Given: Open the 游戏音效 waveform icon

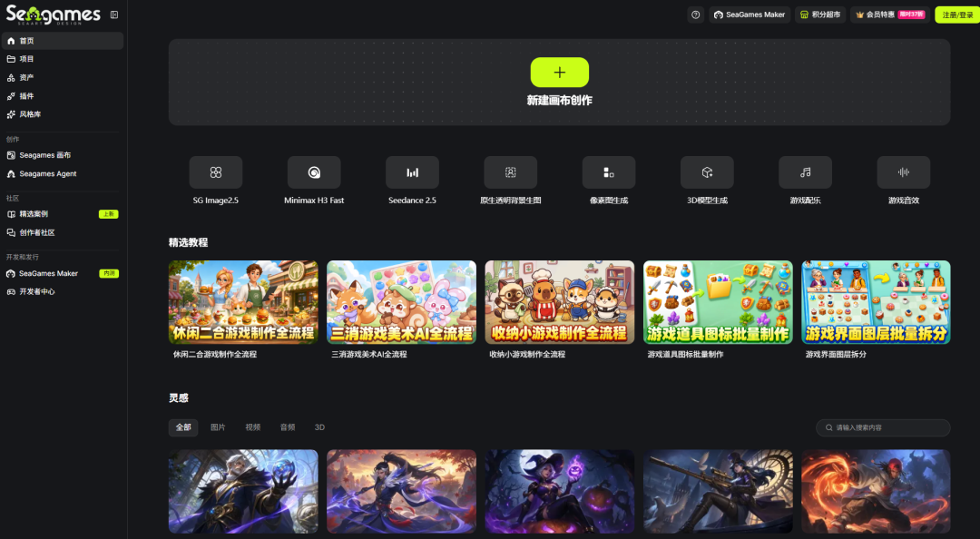Looking at the screenshot, I should pos(904,172).
